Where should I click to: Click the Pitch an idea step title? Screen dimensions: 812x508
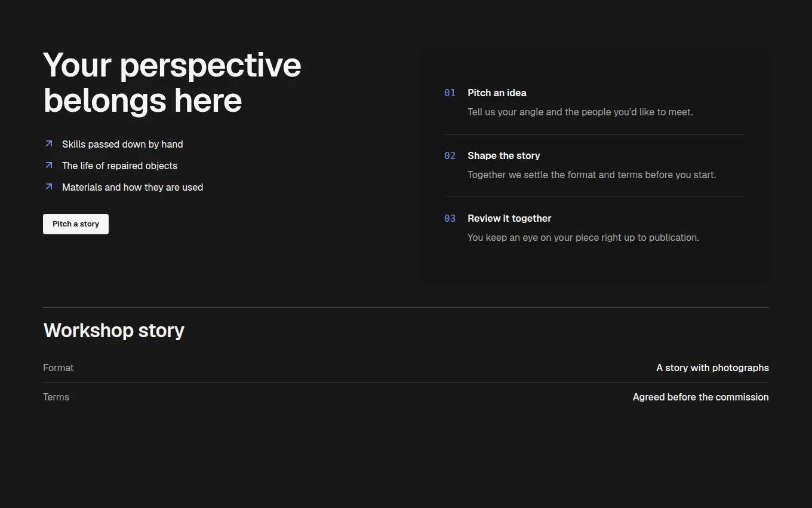click(x=497, y=93)
